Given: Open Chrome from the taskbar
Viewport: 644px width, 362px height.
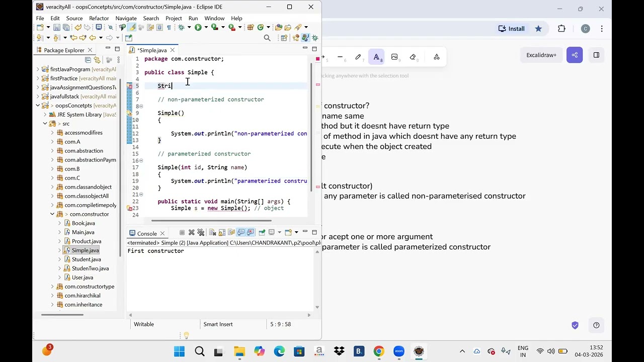Looking at the screenshot, I should [x=379, y=351].
